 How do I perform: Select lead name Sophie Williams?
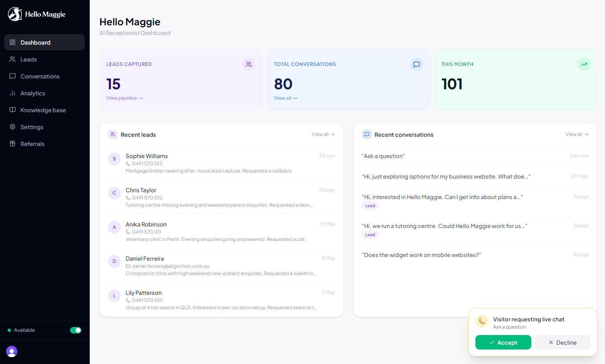147,156
